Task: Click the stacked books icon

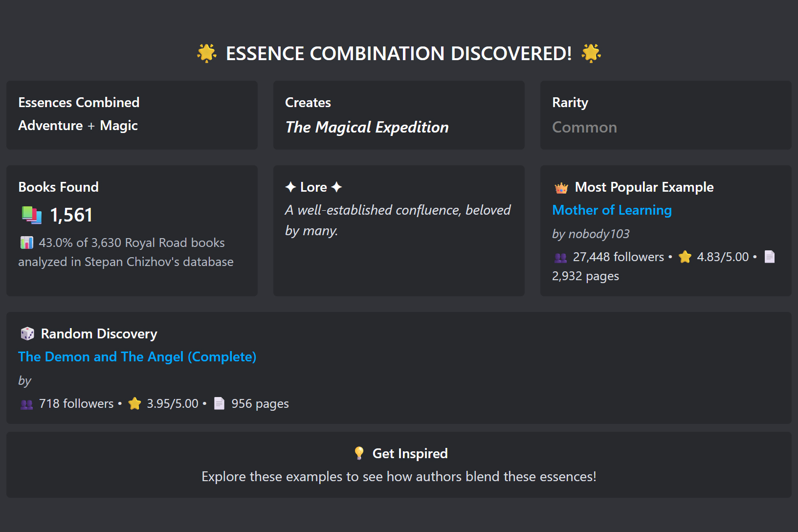Action: click(x=31, y=215)
